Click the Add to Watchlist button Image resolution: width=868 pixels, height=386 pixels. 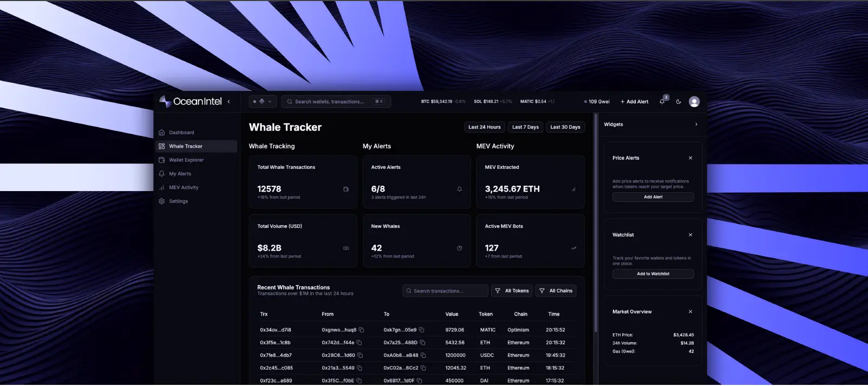(653, 274)
